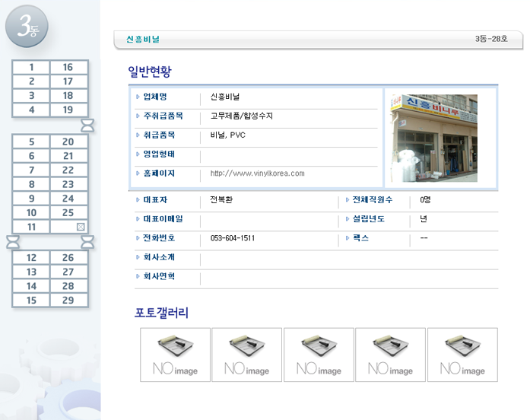This screenshot has height=420, width=530.
Task: Select unit 10 in the floor map
Action: pyautogui.click(x=31, y=213)
